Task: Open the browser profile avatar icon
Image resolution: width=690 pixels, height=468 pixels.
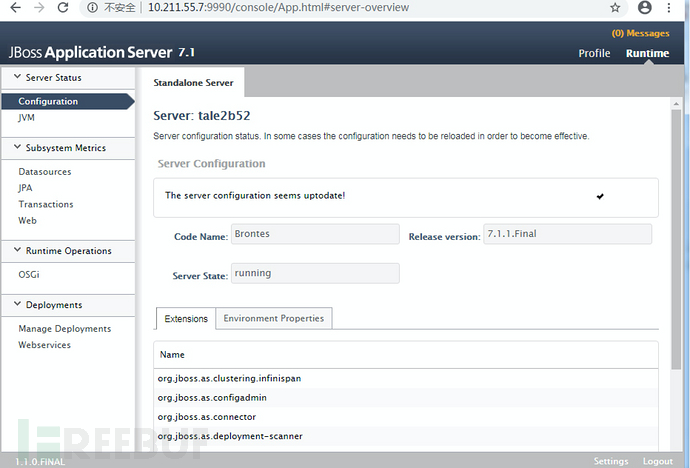Action: pos(645,8)
